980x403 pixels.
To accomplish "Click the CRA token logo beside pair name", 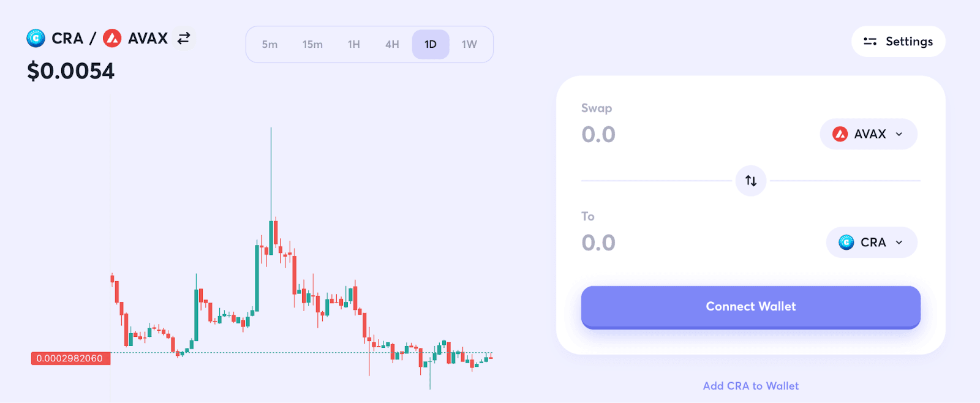I will [x=36, y=38].
